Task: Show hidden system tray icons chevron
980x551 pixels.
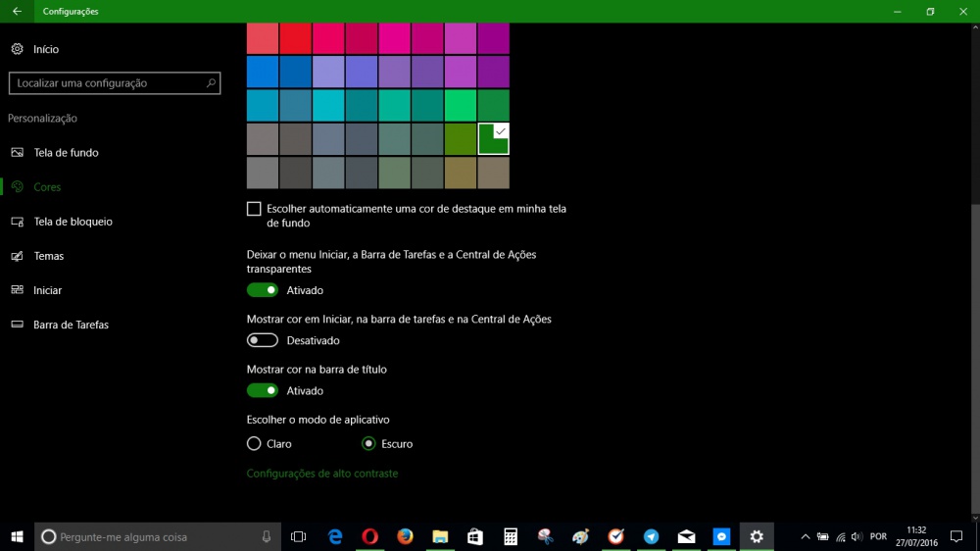Action: tap(806, 536)
